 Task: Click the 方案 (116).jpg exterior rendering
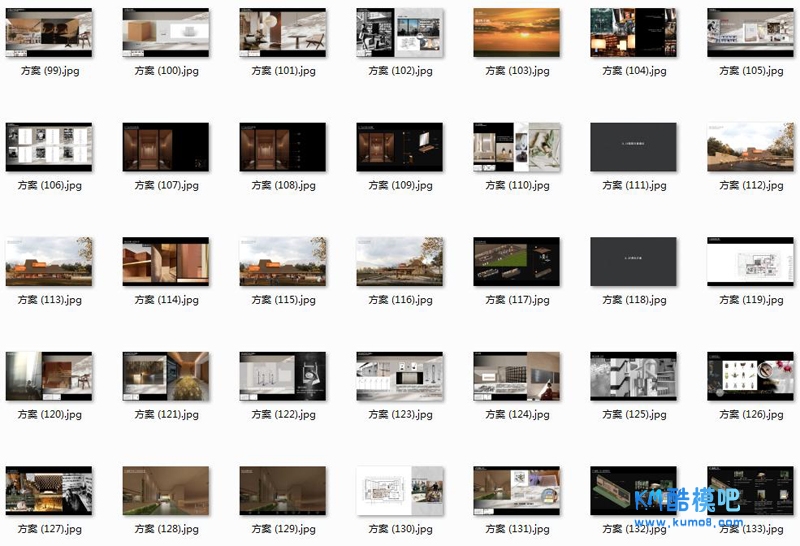(x=400, y=261)
